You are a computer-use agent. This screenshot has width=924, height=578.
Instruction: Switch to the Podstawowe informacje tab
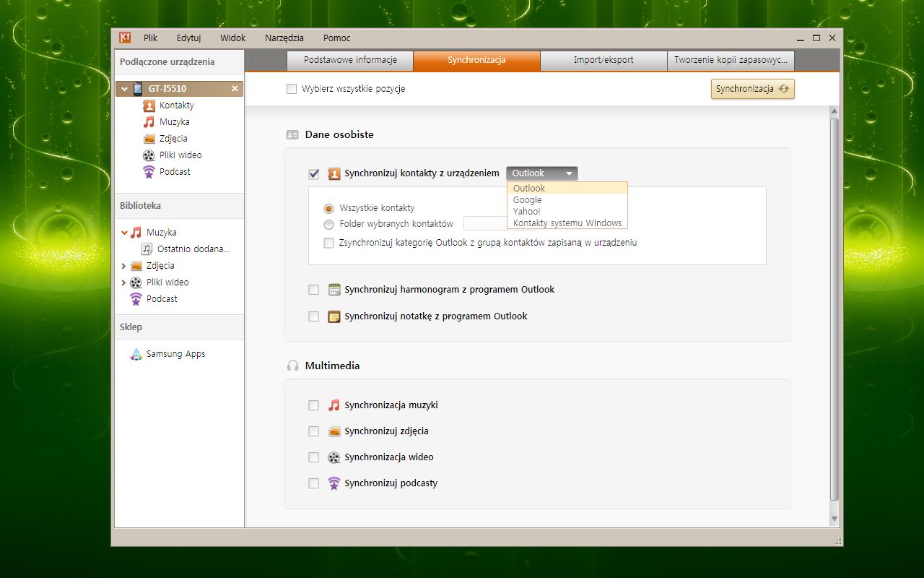350,60
